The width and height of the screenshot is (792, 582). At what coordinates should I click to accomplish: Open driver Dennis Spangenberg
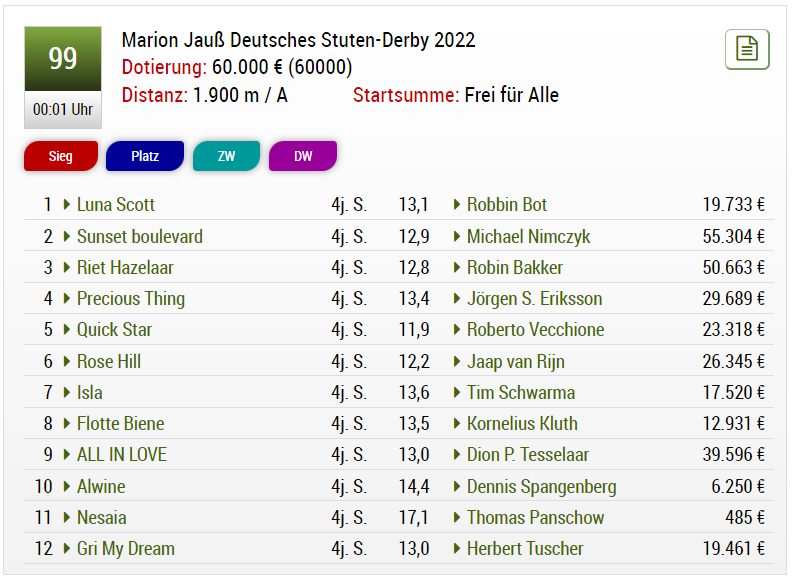pos(541,487)
